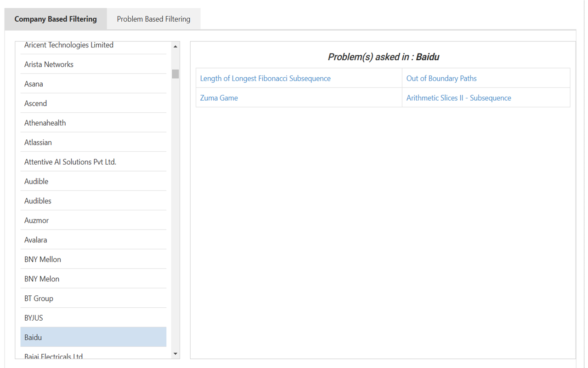Pick Atlassian from the company list
Viewport: 588px width, 368px height.
point(38,143)
